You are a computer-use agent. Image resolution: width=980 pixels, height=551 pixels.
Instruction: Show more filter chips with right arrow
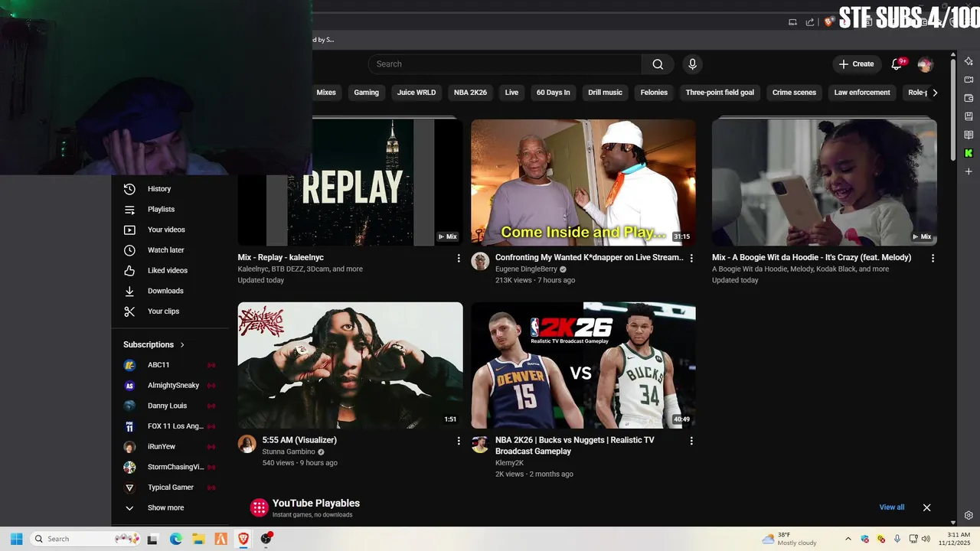pyautogui.click(x=934, y=93)
